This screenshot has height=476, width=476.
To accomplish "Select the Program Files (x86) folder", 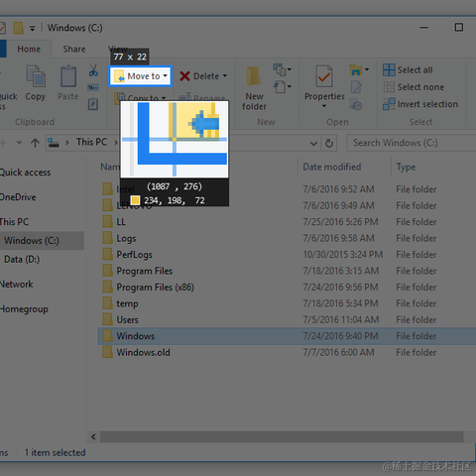I will [155, 288].
